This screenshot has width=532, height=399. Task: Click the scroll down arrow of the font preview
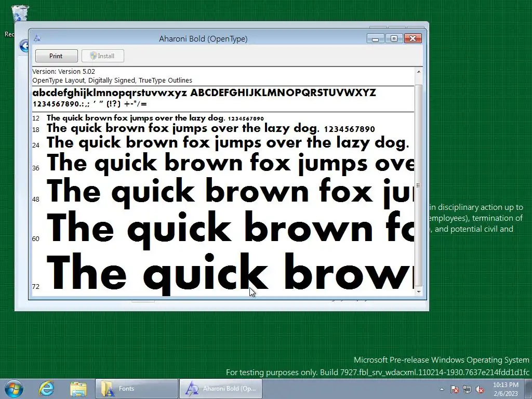tap(419, 292)
